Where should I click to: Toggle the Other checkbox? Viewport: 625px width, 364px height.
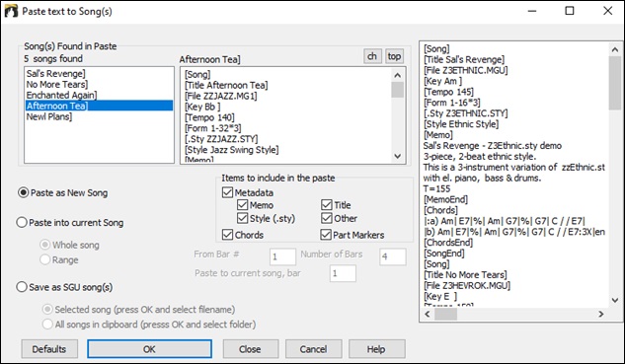click(327, 218)
